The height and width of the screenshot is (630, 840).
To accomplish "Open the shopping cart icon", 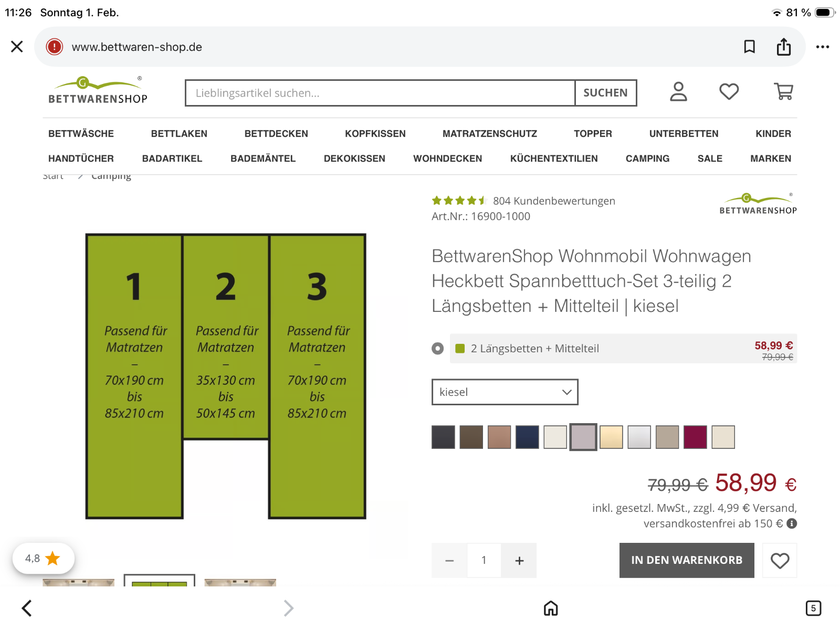I will coord(783,92).
